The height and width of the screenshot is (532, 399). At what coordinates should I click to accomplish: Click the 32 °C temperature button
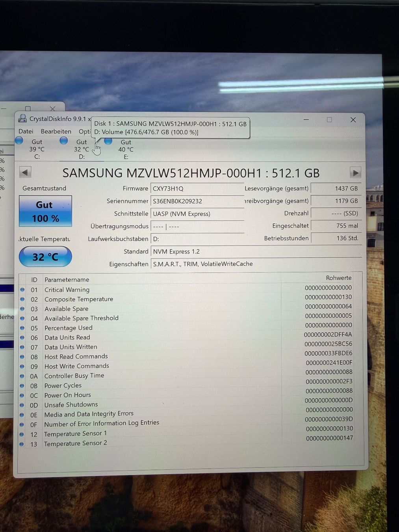(x=45, y=257)
